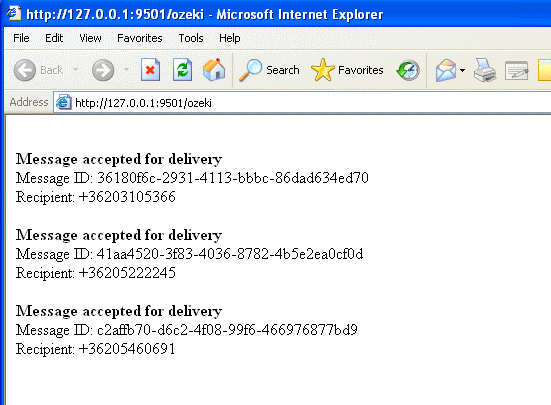The image size is (551, 405).
Task: Click the address bar URL field
Action: point(302,103)
